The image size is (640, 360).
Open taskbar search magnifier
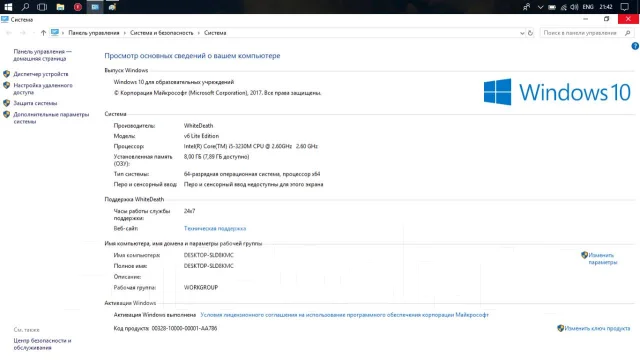pos(25,7)
